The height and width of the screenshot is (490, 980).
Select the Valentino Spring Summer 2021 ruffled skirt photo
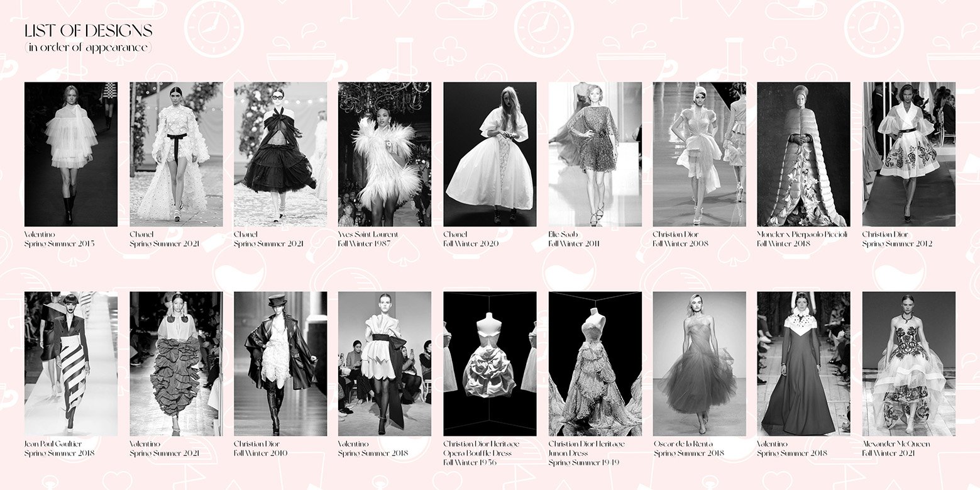pyautogui.click(x=176, y=364)
